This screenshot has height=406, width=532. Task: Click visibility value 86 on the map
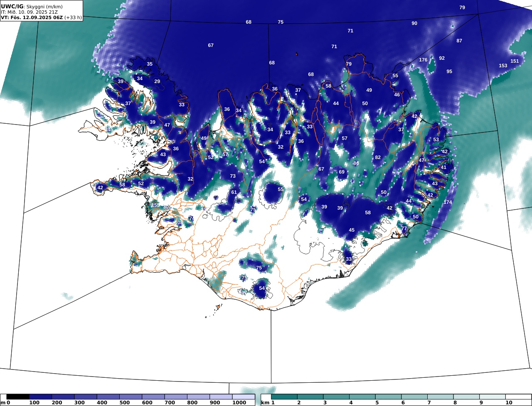pos(356,163)
